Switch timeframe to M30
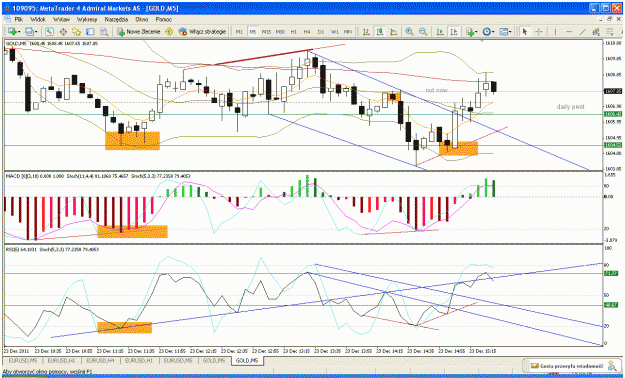The height and width of the screenshot is (378, 625). pyautogui.click(x=280, y=32)
